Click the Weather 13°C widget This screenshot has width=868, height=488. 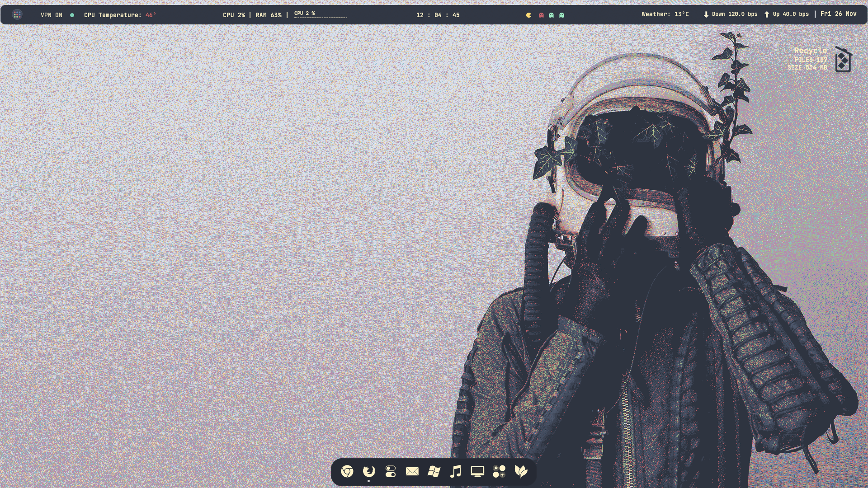pos(665,14)
